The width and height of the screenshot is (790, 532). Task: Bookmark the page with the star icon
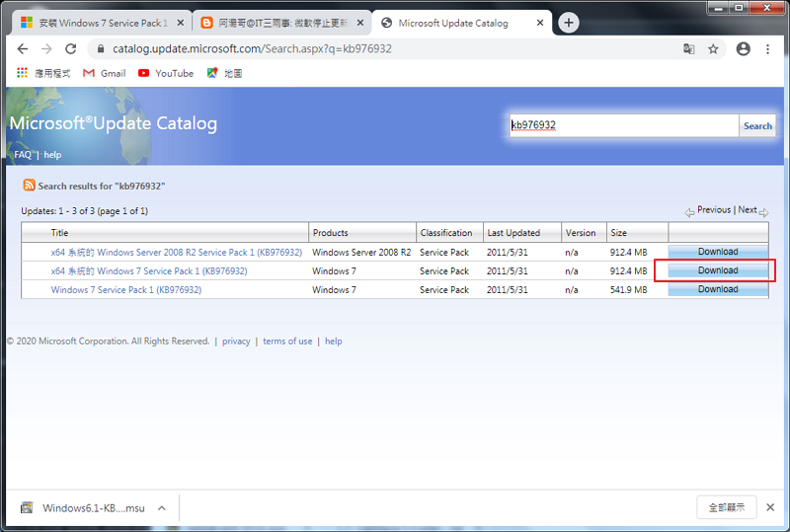(x=713, y=49)
